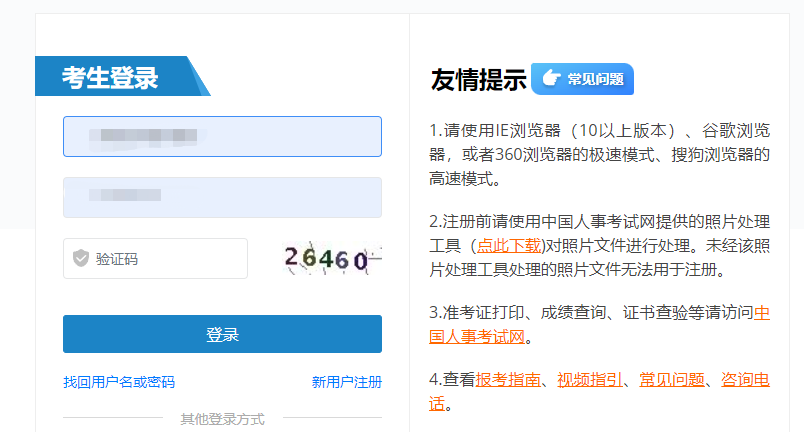Click into the password input field
804x432 pixels.
[222, 197]
